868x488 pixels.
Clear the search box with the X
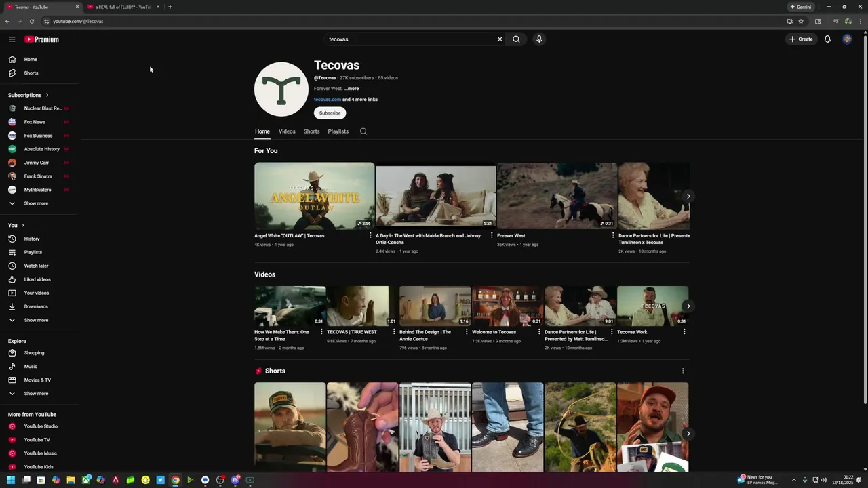500,39
